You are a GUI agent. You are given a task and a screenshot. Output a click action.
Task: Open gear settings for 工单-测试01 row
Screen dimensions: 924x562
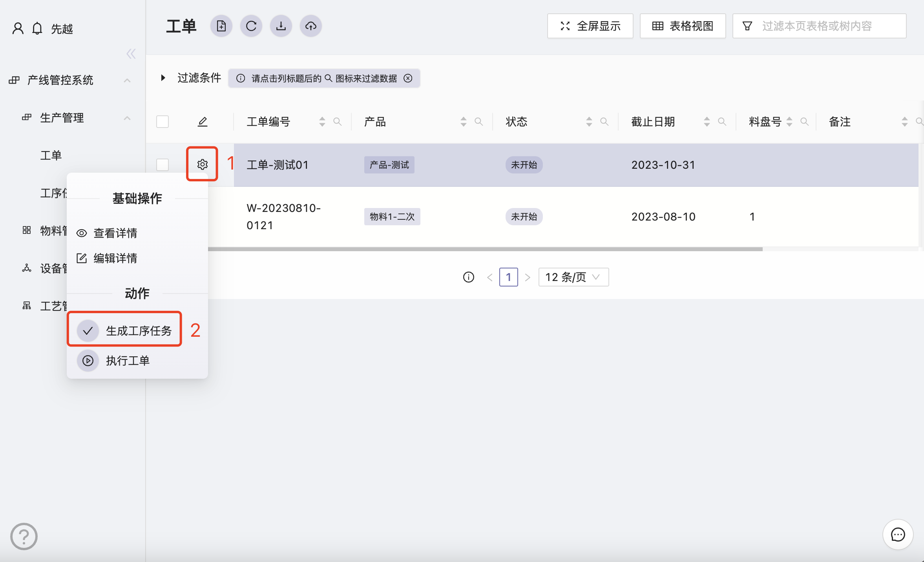coord(202,164)
